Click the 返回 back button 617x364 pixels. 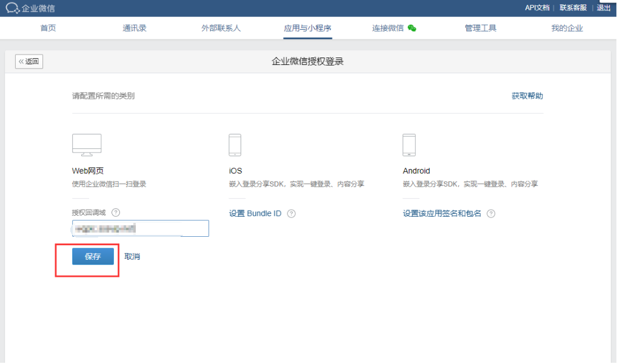click(29, 61)
